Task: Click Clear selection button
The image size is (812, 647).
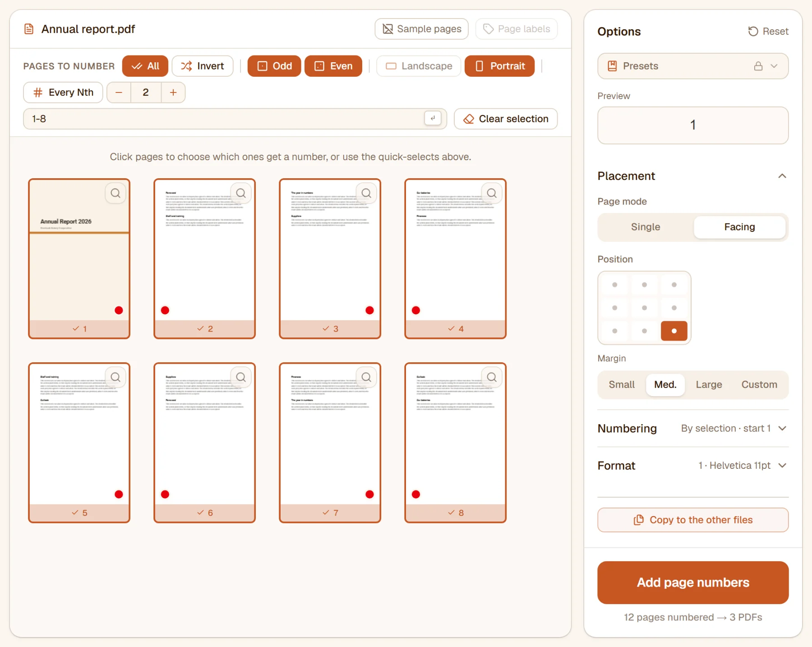Action: point(506,119)
